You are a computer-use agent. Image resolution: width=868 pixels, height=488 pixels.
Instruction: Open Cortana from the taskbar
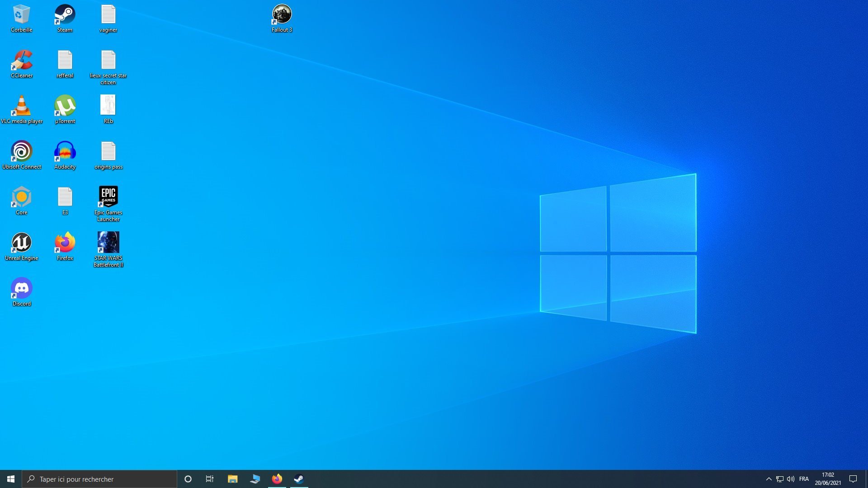(x=188, y=479)
